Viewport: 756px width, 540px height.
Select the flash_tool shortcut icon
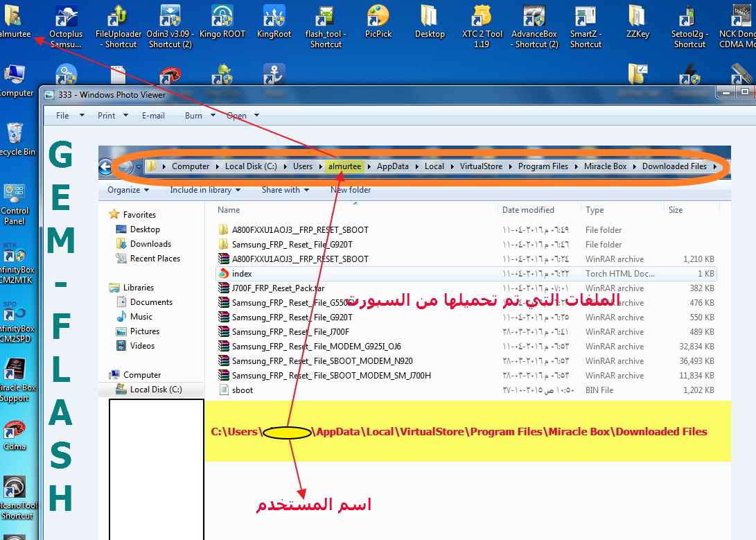326,26
